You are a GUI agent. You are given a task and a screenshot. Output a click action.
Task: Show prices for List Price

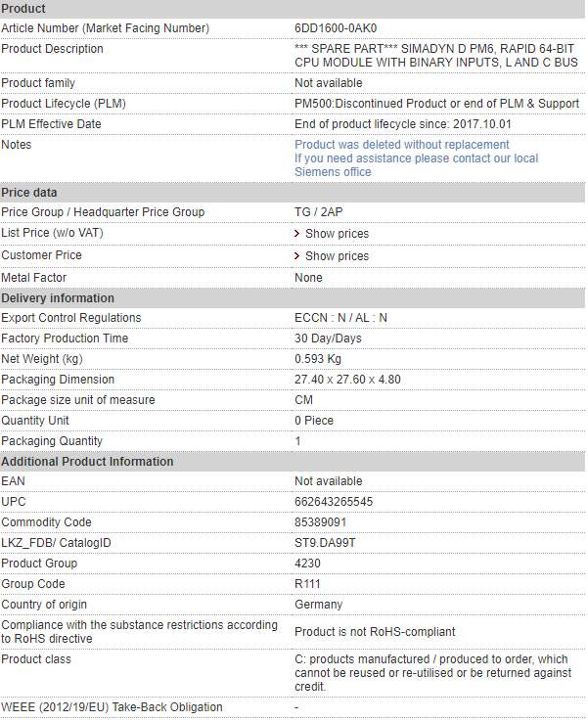click(x=338, y=234)
